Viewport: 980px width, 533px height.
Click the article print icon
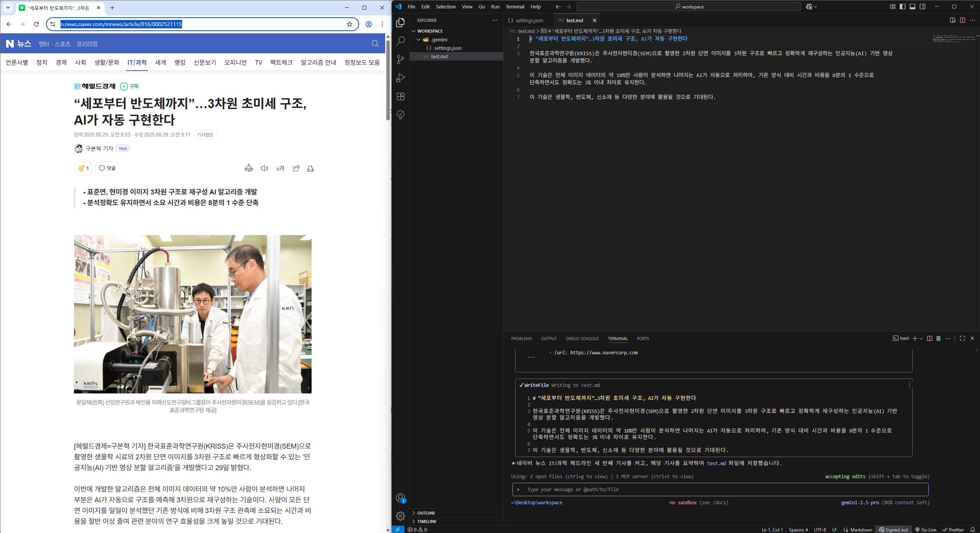click(310, 168)
